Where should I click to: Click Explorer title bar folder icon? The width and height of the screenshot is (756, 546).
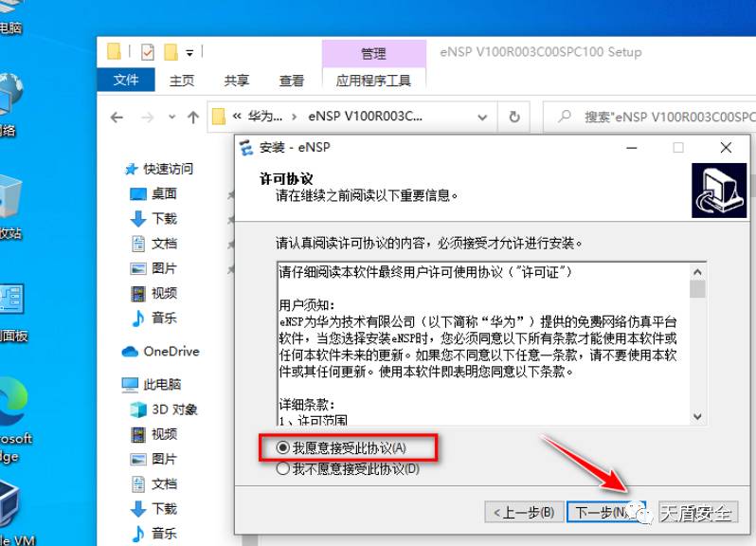tap(115, 51)
